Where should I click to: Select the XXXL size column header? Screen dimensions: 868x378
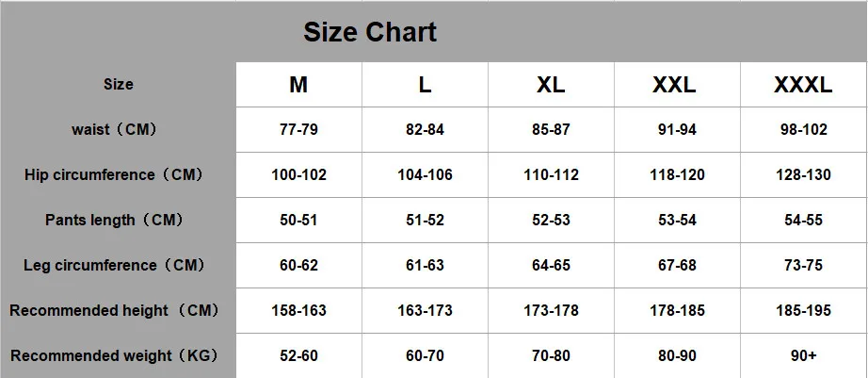(x=803, y=85)
